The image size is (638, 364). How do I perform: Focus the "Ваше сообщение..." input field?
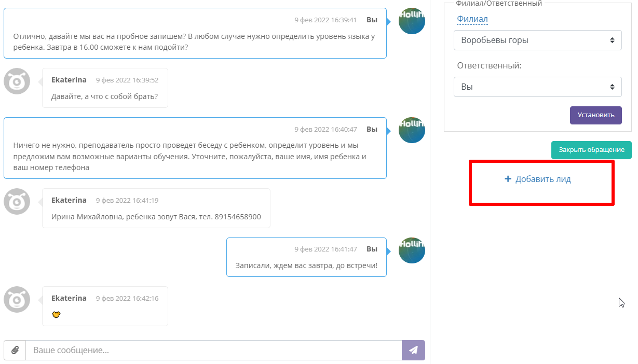(x=213, y=350)
